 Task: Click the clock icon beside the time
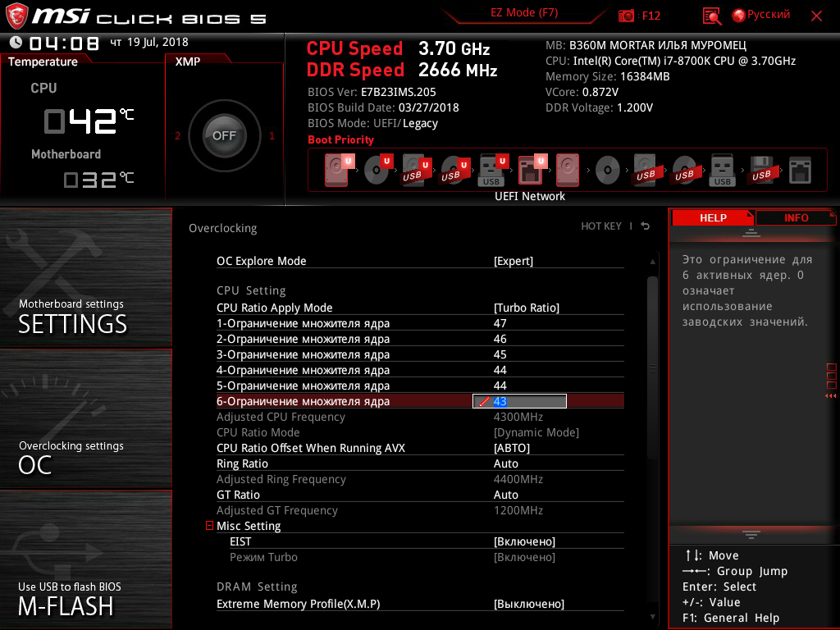(16, 43)
